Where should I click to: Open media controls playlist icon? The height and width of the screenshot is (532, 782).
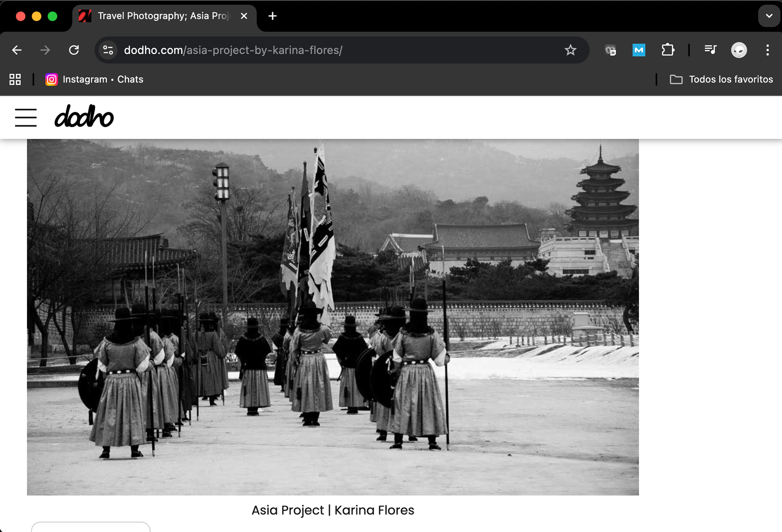tap(710, 50)
